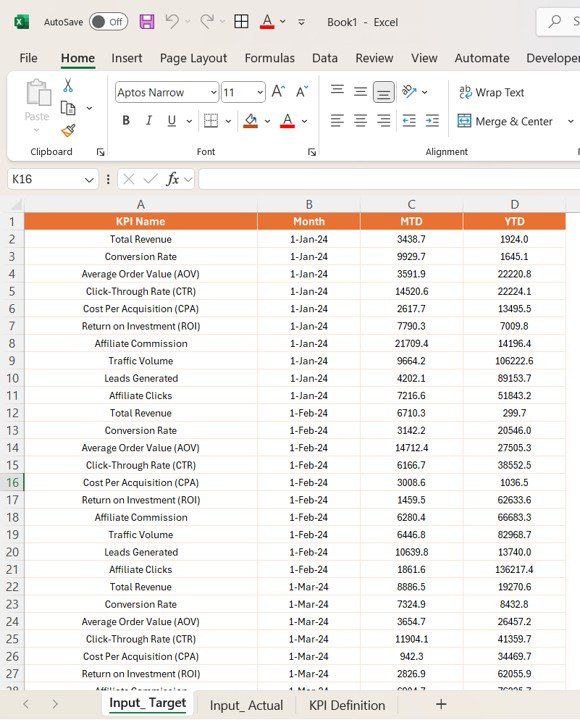
Task: Apply the red Font Color in ribbon
Action: tap(287, 121)
